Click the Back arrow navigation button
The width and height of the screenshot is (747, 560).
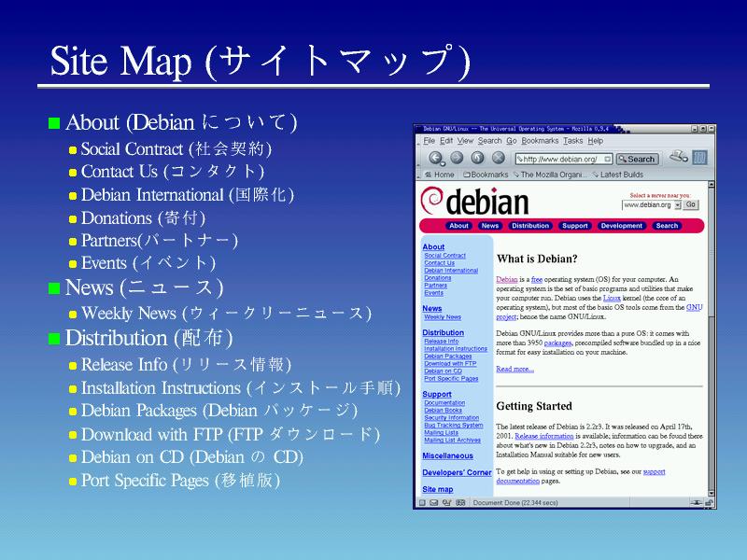pos(434,159)
